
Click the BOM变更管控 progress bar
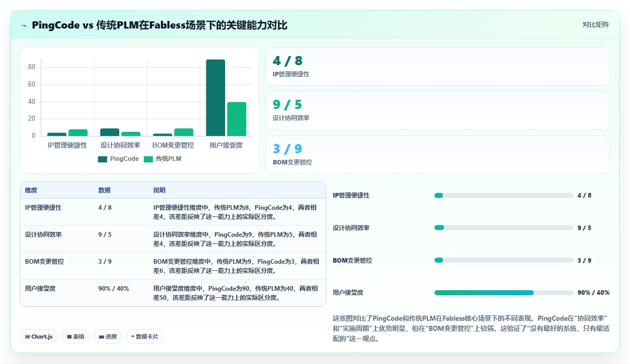point(504,260)
